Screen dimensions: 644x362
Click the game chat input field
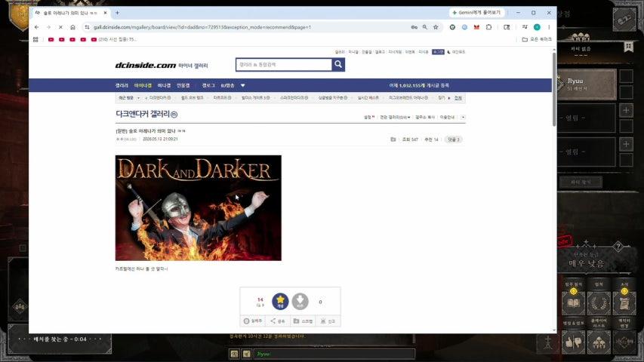pyautogui.click(x=334, y=354)
